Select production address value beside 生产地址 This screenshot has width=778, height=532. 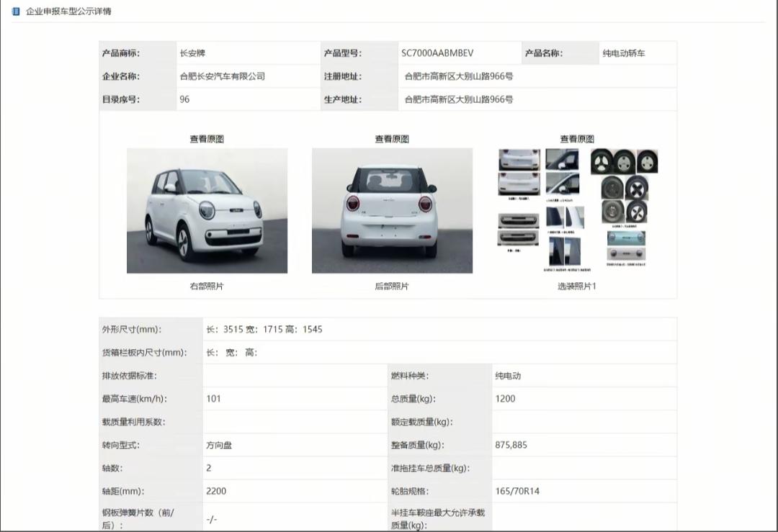click(x=459, y=99)
